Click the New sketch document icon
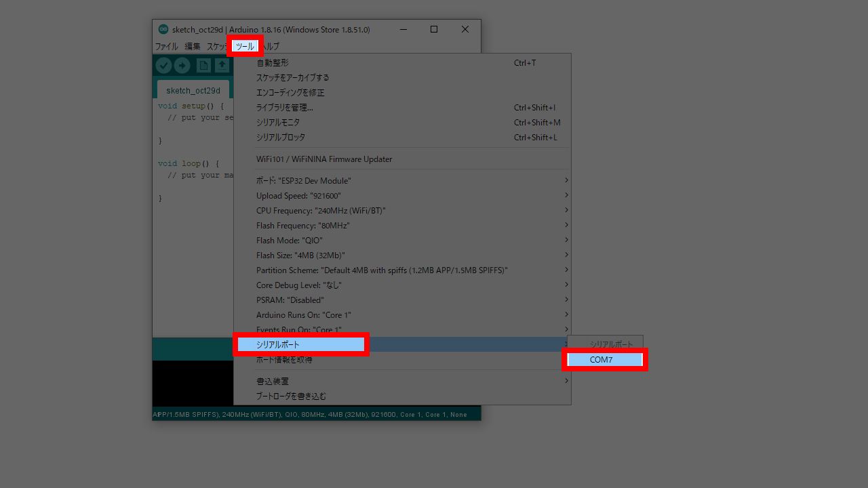 [203, 65]
